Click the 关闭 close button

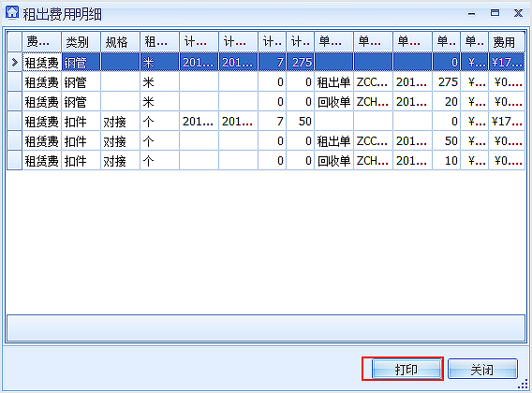(x=482, y=369)
